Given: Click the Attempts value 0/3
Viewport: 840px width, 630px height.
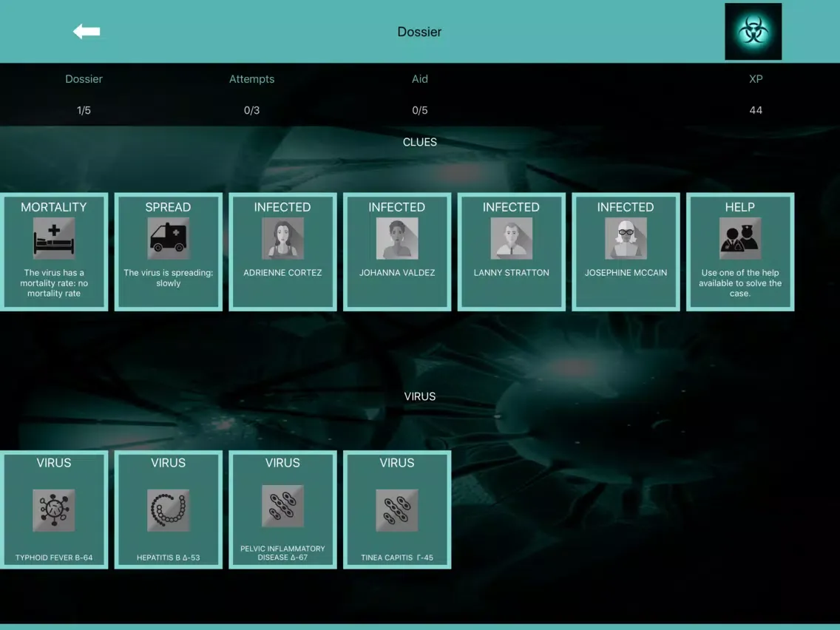Looking at the screenshot, I should [x=252, y=110].
